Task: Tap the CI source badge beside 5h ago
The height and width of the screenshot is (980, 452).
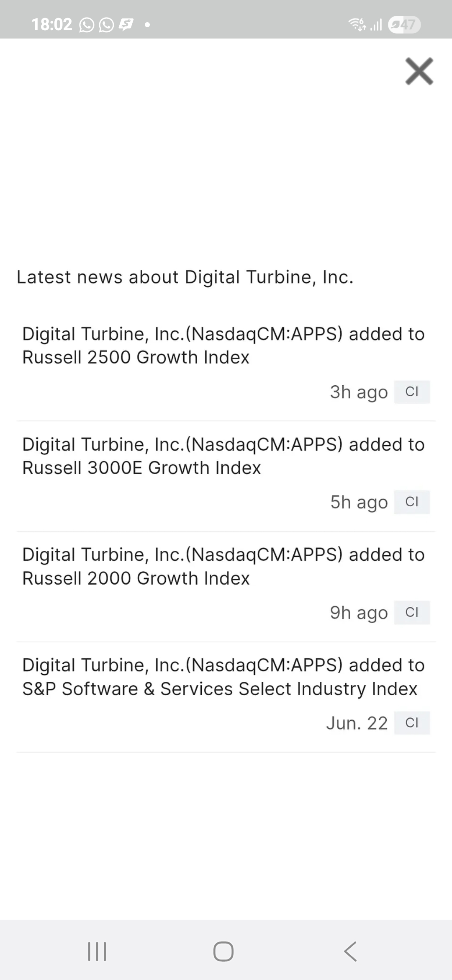Action: 412,502
